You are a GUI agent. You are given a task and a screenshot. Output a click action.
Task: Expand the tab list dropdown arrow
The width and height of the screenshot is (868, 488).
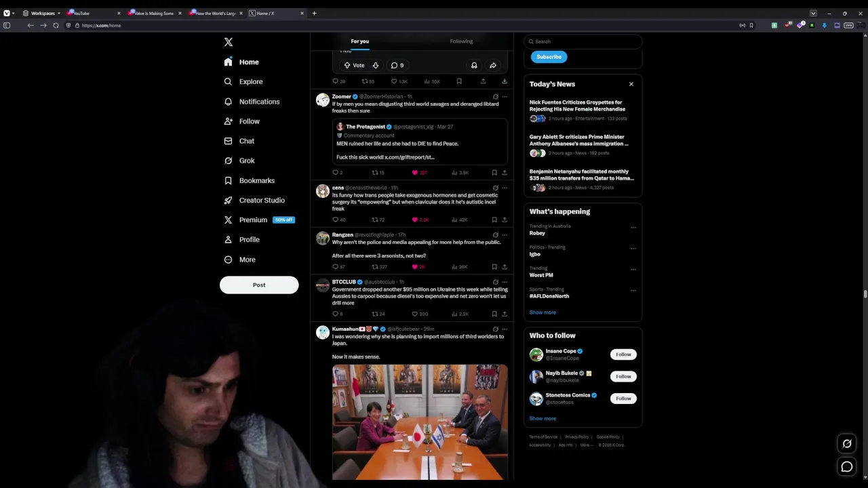click(813, 13)
